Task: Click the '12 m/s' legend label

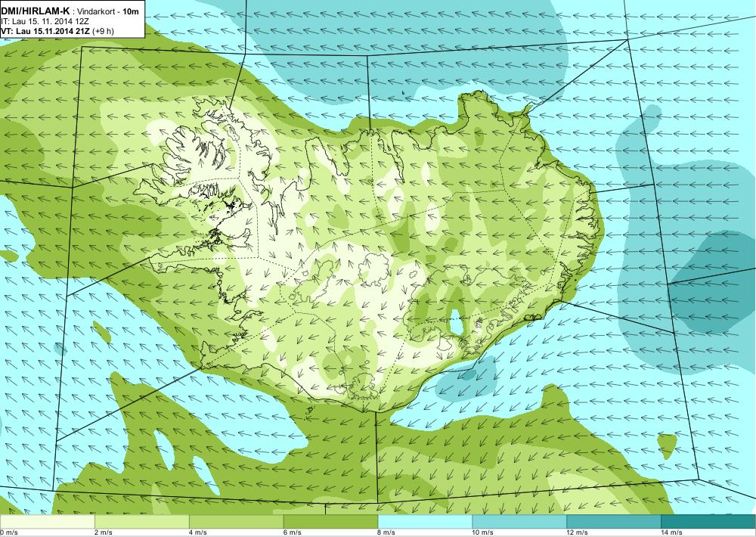Action: [x=577, y=532]
